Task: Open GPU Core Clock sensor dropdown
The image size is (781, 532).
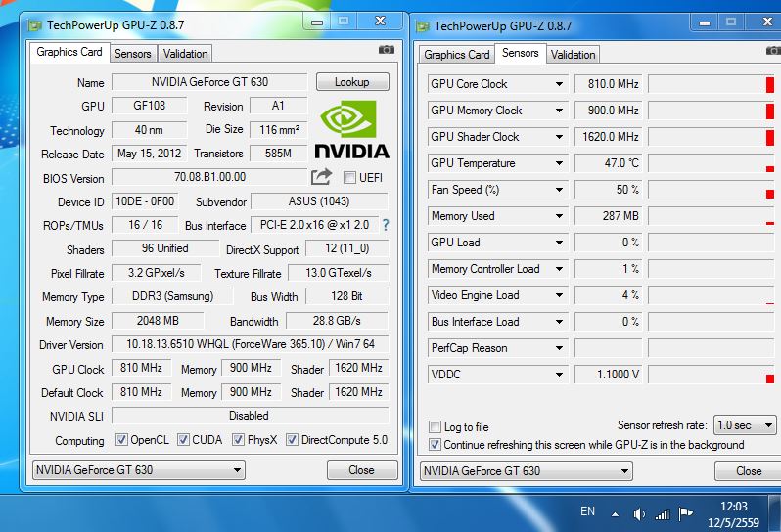Action: point(559,84)
